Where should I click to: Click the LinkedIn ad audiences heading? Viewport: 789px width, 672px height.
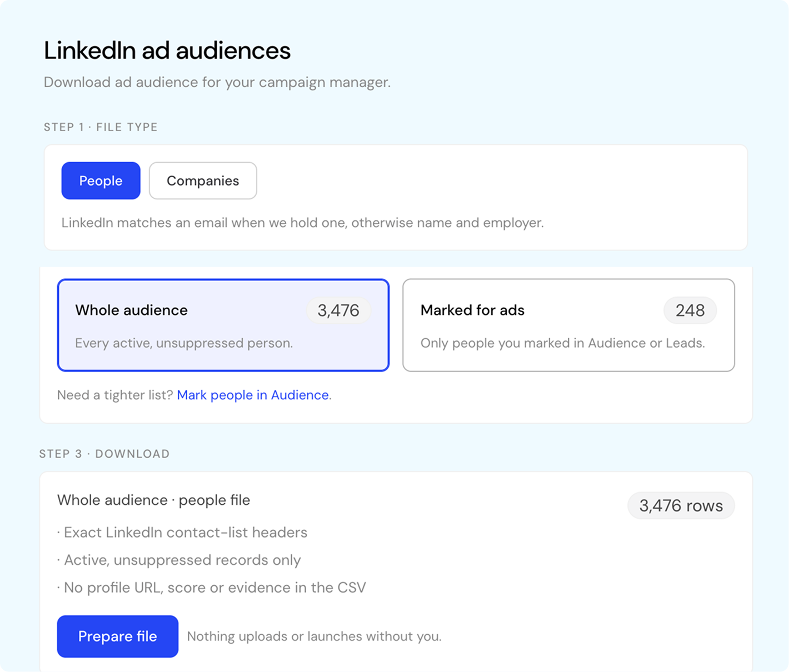point(167,51)
